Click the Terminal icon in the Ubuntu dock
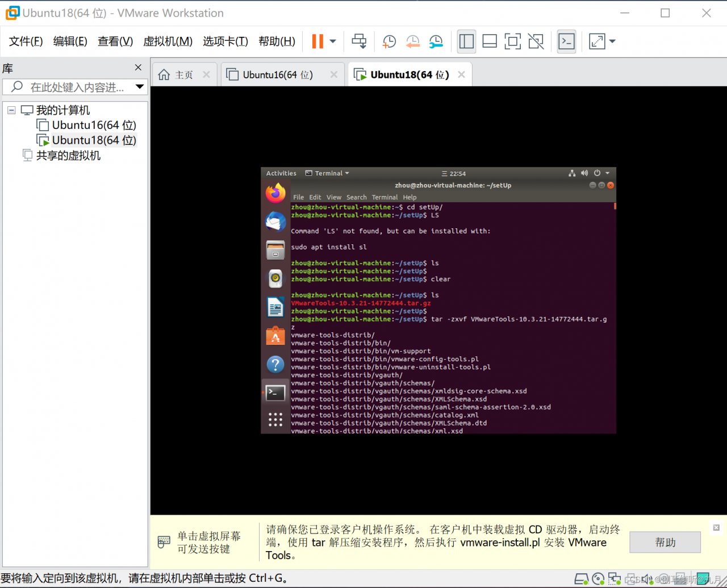The image size is (727, 588). pyautogui.click(x=275, y=393)
